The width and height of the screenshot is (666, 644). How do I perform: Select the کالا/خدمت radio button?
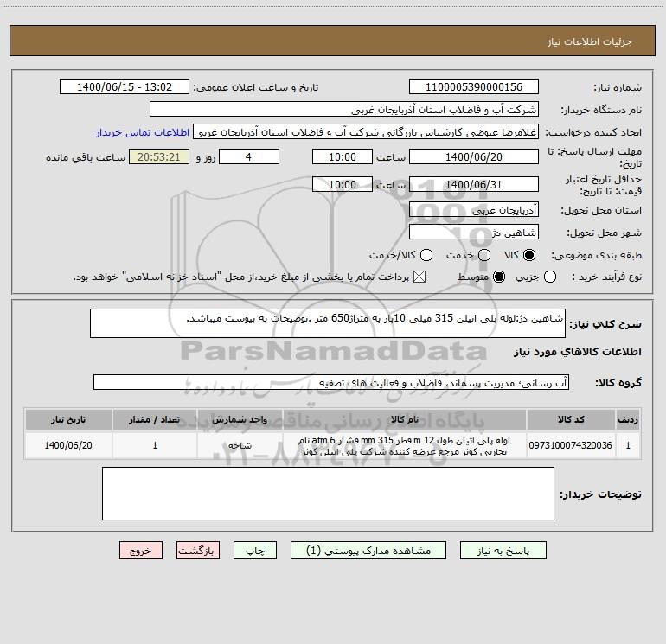(x=426, y=255)
